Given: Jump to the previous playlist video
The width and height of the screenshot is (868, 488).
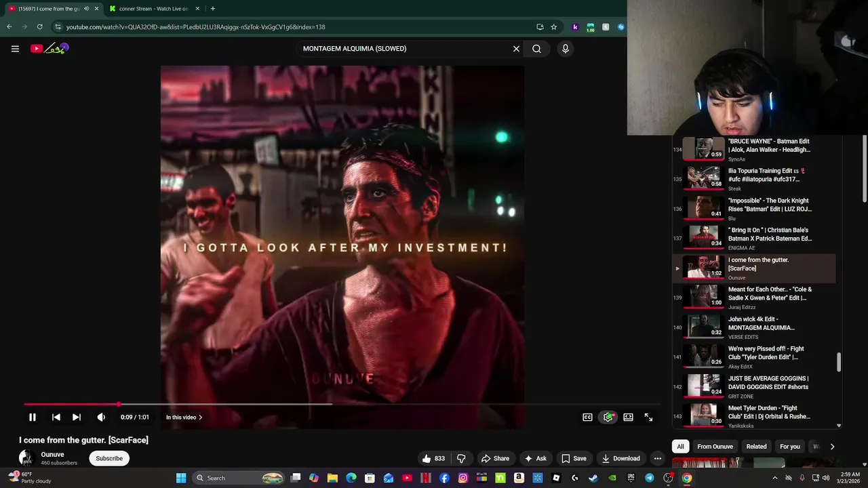Looking at the screenshot, I should (x=56, y=418).
